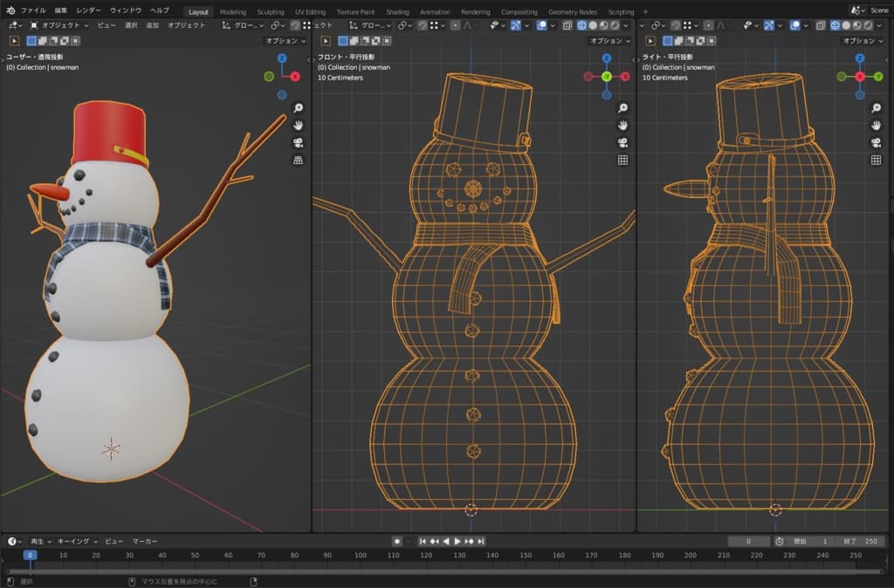Open the オブジェクト mode dropdown in left viewport

coord(59,25)
